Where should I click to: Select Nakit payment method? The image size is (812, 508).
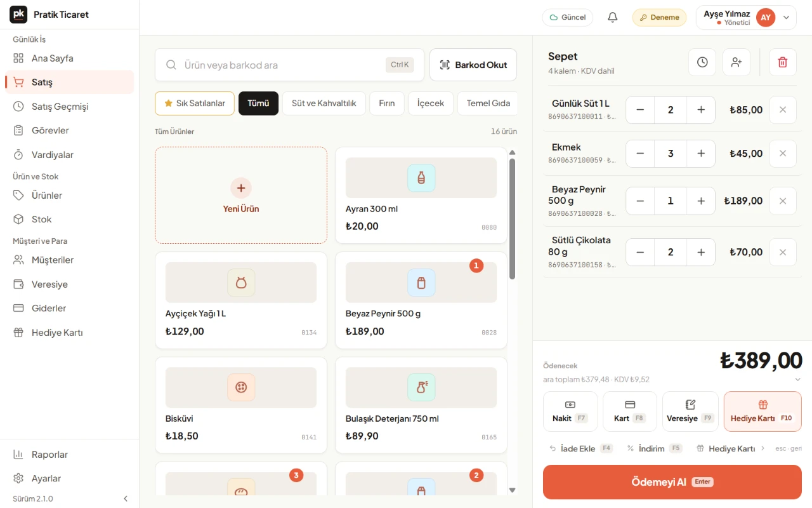[570, 411]
